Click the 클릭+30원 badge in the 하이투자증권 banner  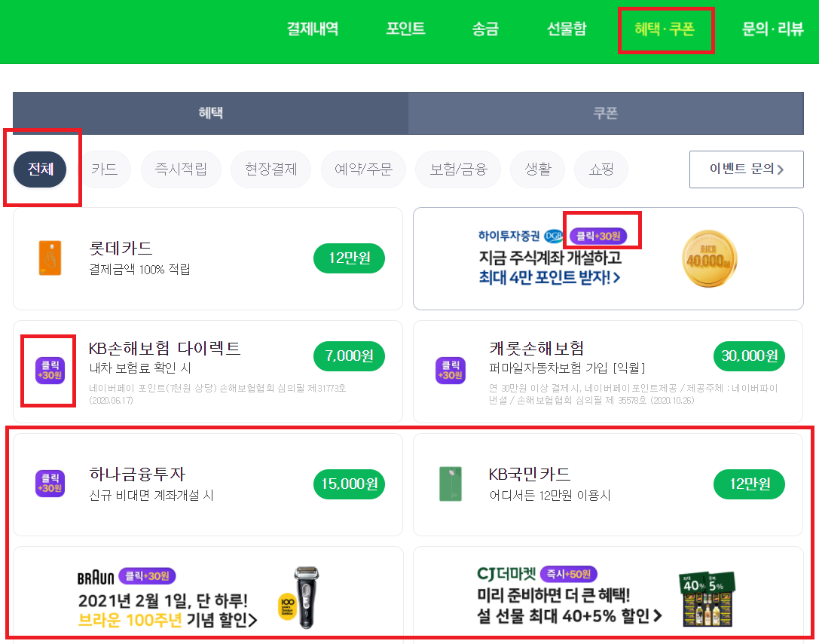tap(600, 237)
